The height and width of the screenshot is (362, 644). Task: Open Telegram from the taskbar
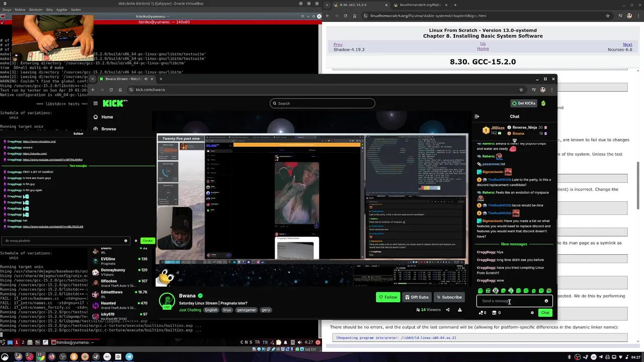coord(129,357)
